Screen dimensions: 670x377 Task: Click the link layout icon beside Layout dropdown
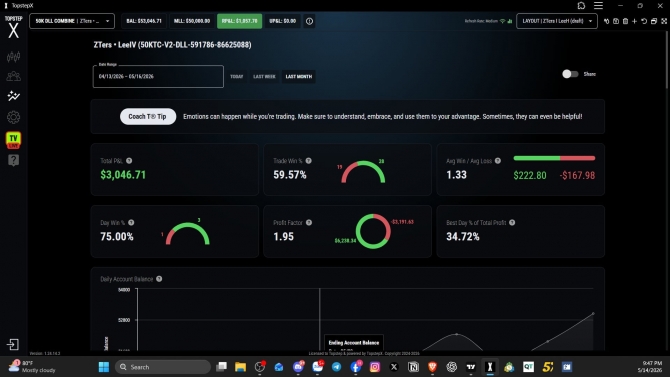click(x=606, y=21)
